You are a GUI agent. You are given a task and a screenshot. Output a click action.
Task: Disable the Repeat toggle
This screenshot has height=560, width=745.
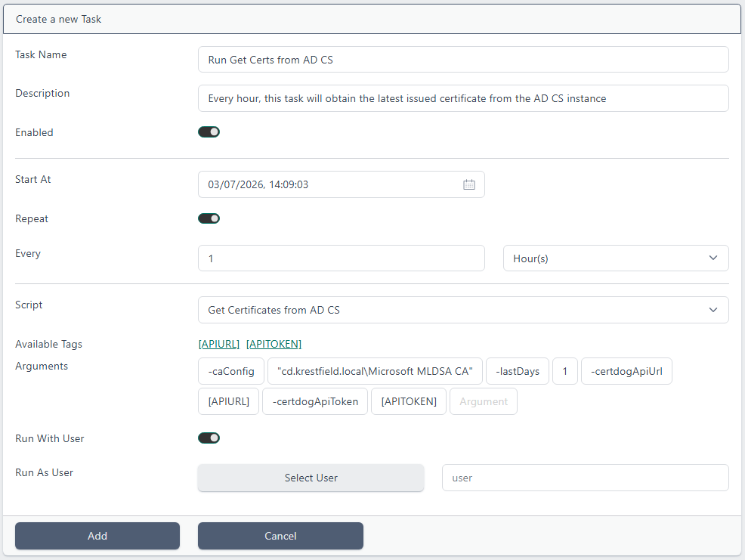click(209, 218)
